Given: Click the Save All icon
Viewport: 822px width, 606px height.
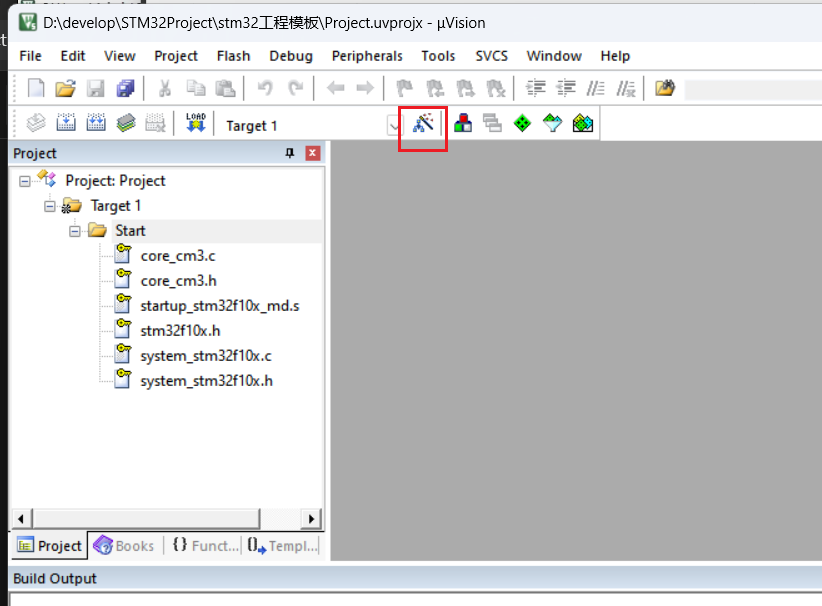Looking at the screenshot, I should [125, 88].
